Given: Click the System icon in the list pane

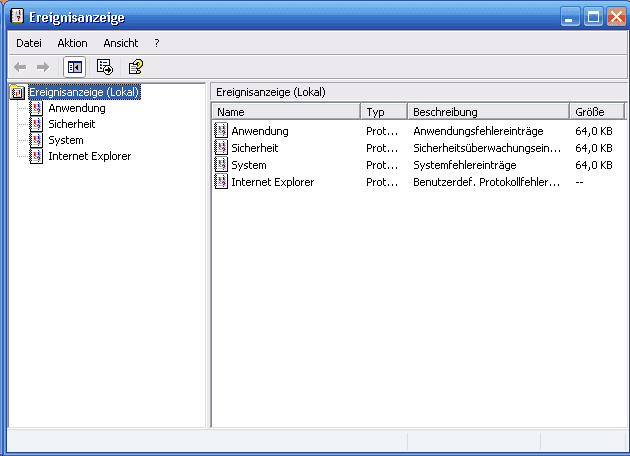Looking at the screenshot, I should (x=221, y=165).
